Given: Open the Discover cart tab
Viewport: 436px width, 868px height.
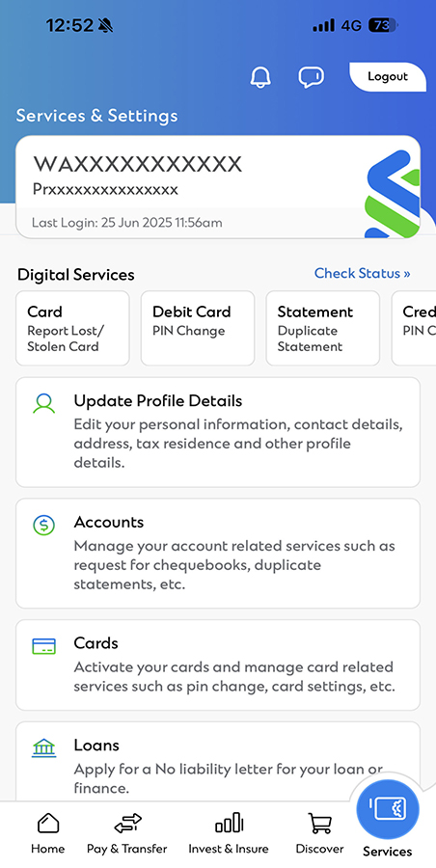Looking at the screenshot, I should (319, 834).
